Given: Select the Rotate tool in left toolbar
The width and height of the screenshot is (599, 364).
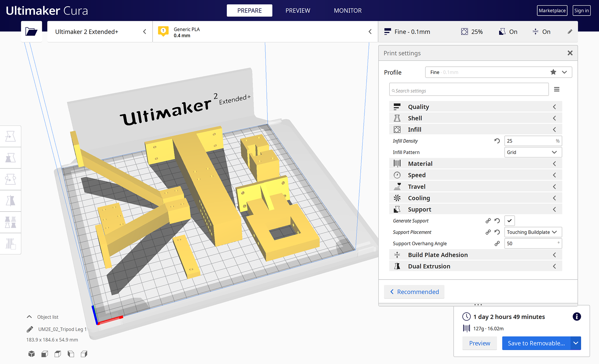Looking at the screenshot, I should click(11, 179).
